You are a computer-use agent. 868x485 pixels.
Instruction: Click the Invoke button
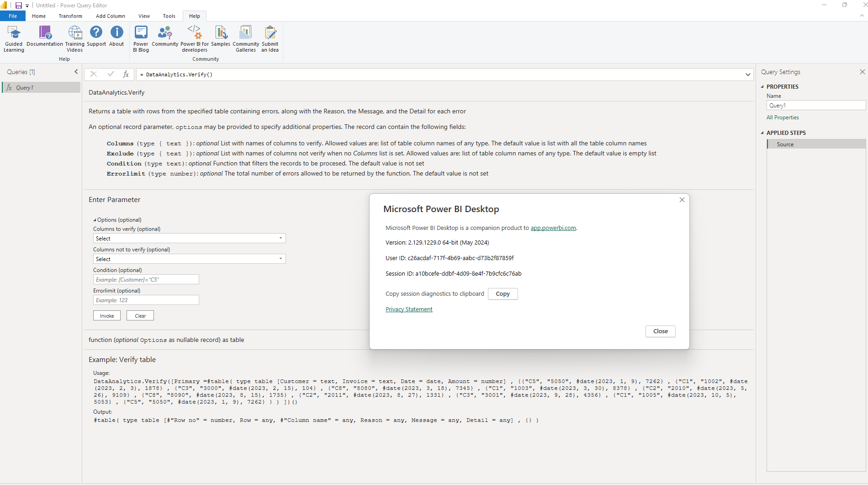tap(107, 315)
